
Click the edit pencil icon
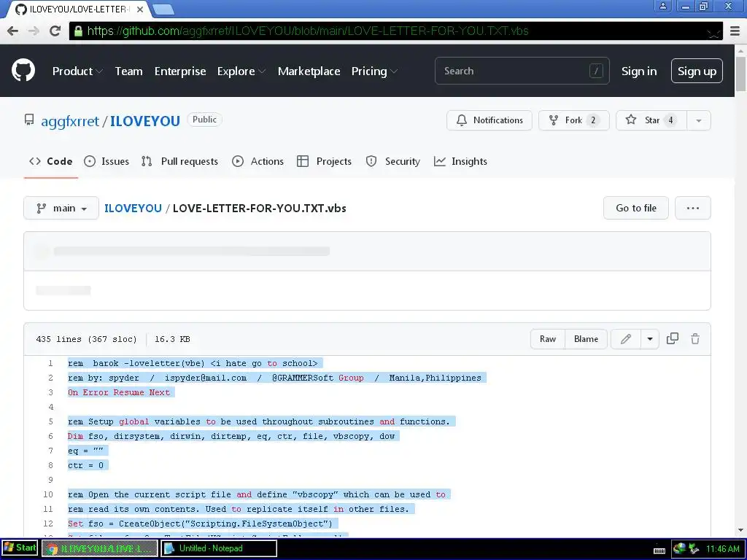(x=625, y=339)
